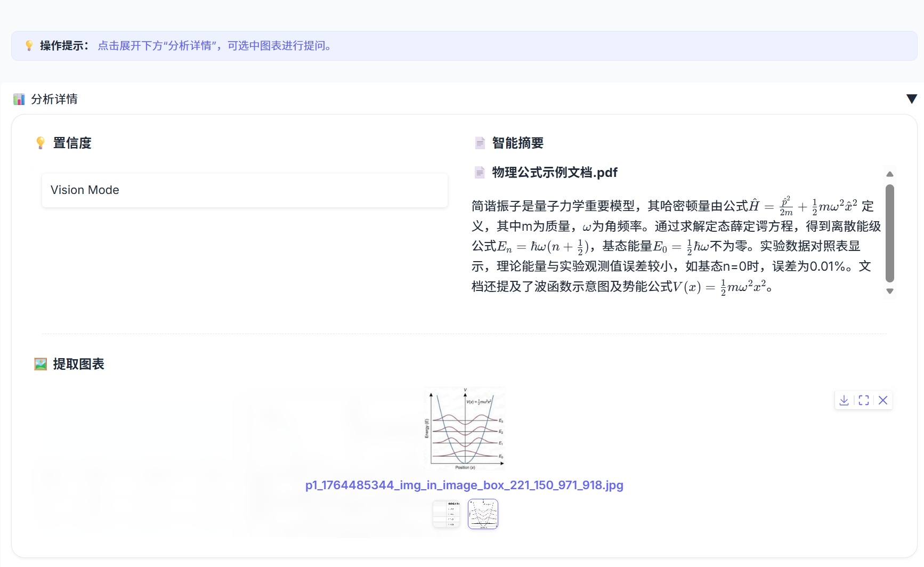Click the up arrow of the summary scrollbar
The height and width of the screenshot is (567, 924).
(889, 174)
